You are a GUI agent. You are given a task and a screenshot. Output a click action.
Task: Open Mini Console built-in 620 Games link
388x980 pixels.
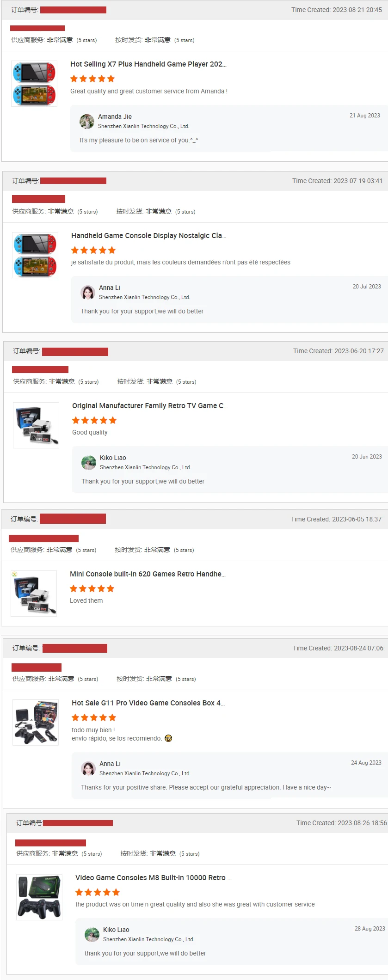[148, 574]
